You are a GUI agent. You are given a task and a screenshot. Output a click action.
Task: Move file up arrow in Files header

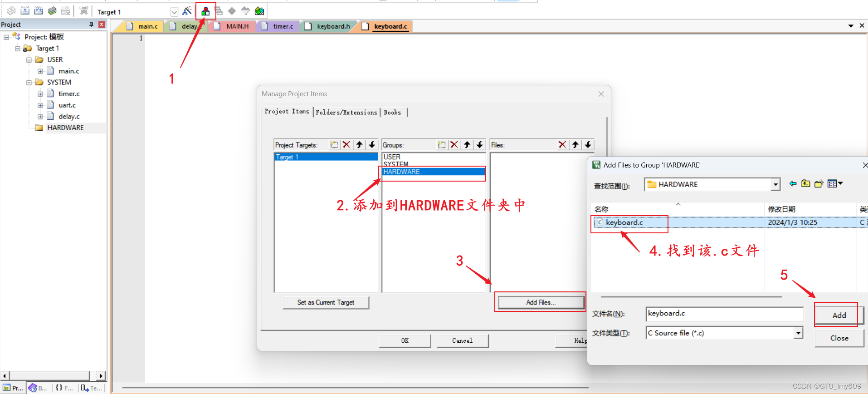(575, 145)
